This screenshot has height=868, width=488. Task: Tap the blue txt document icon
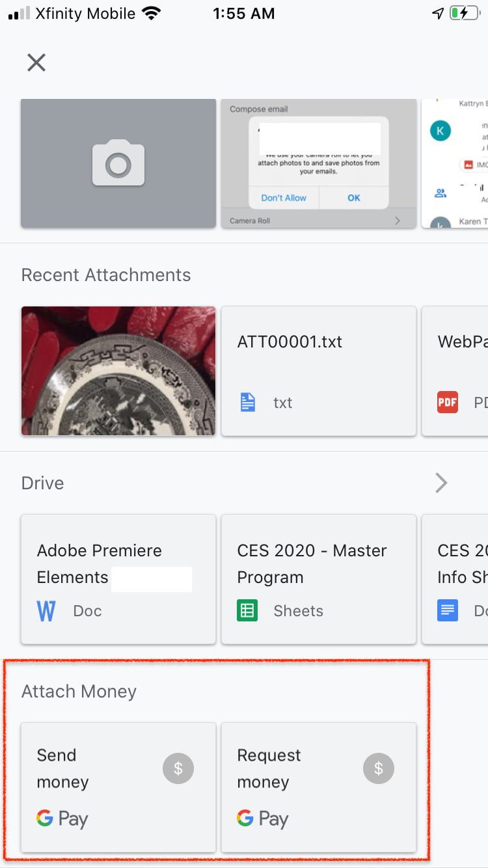(248, 403)
